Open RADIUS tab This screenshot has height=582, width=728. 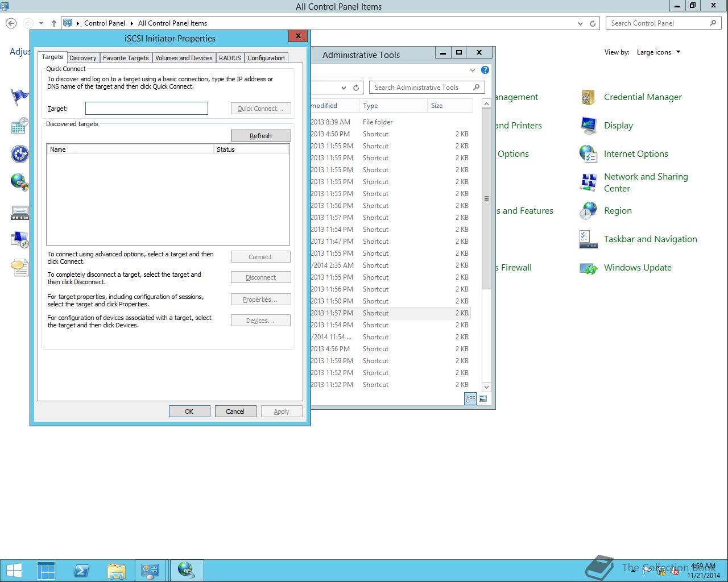click(230, 58)
